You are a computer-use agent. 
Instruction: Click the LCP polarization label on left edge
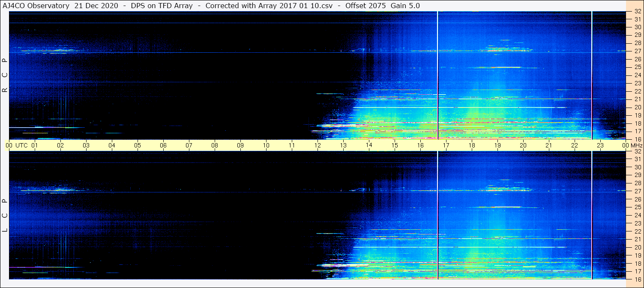click(x=5, y=215)
